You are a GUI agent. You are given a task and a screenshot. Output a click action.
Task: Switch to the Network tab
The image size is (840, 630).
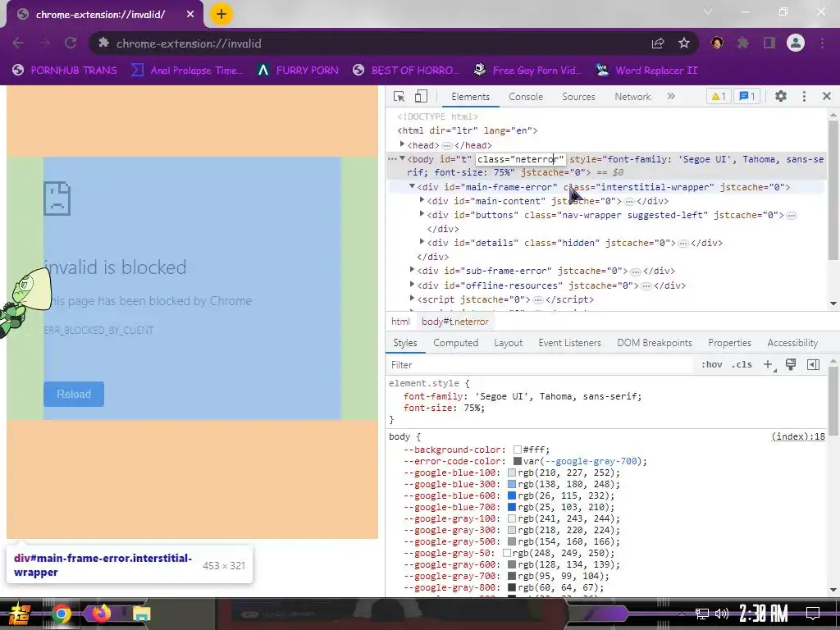tap(632, 97)
